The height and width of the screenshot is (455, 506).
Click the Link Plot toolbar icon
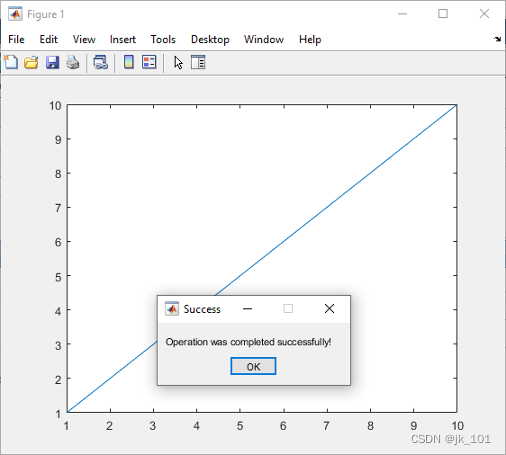(100, 62)
